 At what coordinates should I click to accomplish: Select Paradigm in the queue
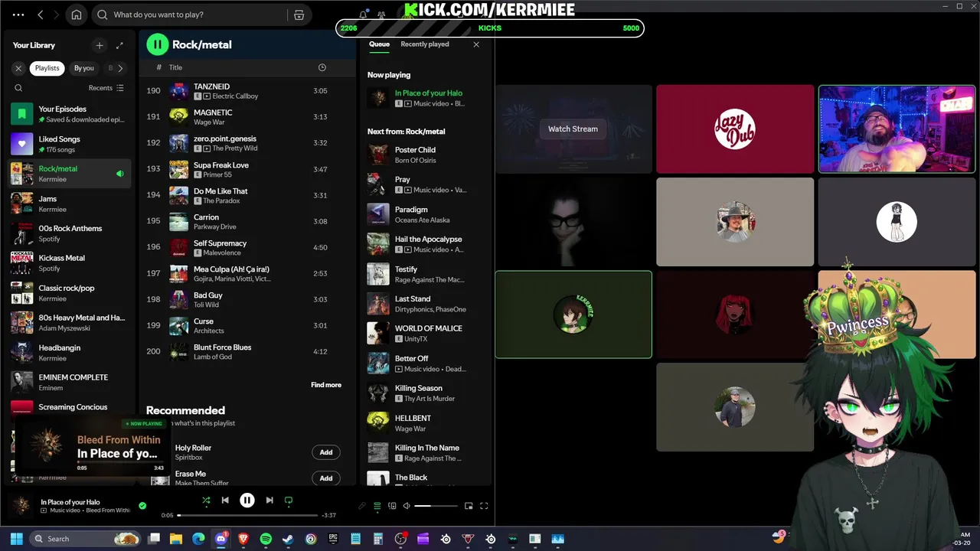426,214
